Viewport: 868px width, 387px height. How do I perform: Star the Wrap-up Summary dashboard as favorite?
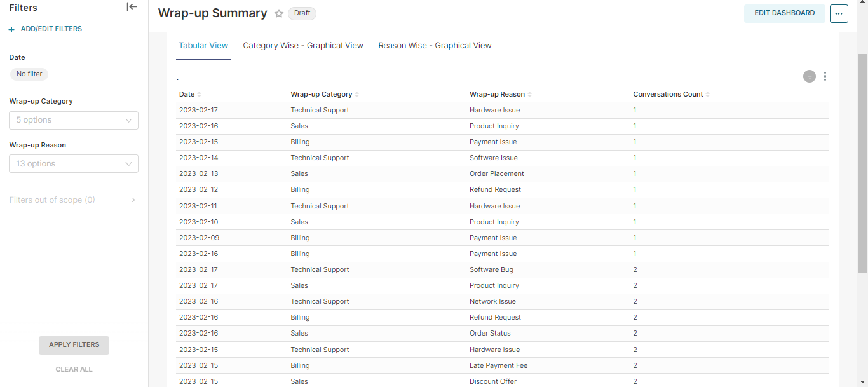[x=278, y=13]
